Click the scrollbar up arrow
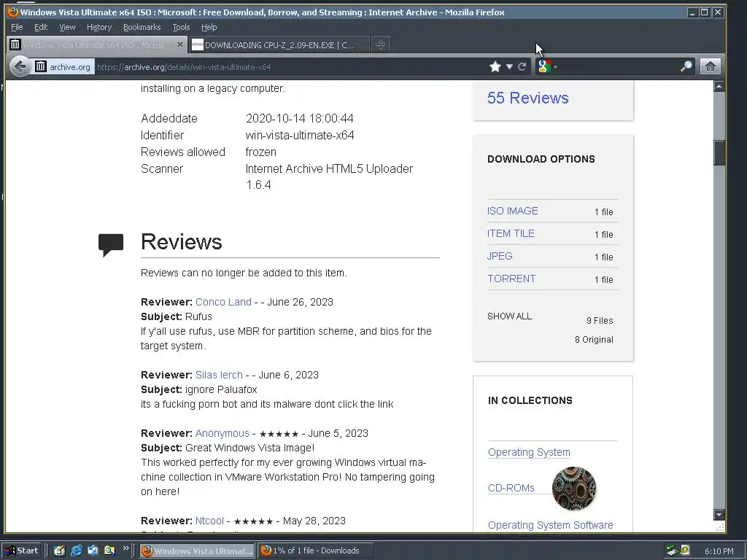This screenshot has height=560, width=747. point(719,86)
